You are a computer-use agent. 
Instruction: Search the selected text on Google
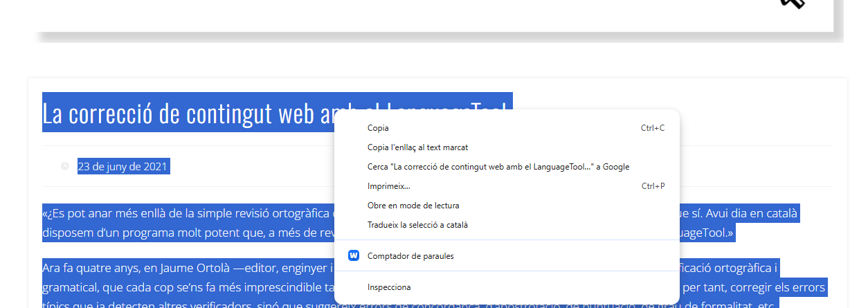(498, 167)
